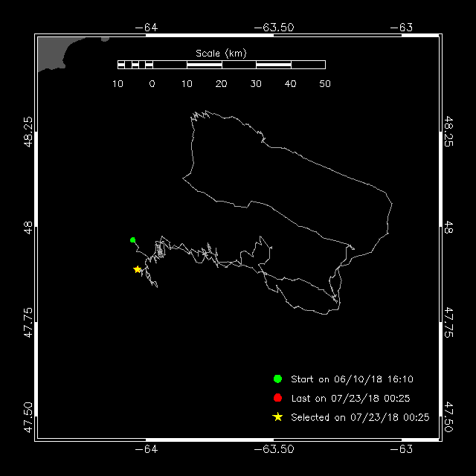Viewport: 476px width, 476px height.
Task: Click the left axis latitude label '47.75'
Action: 28,322
